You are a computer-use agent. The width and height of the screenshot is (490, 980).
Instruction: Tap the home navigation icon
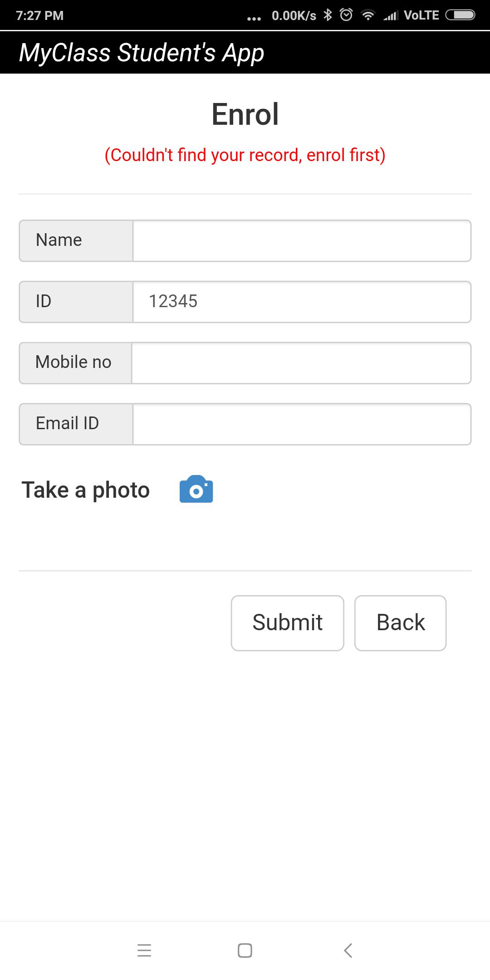(245, 950)
